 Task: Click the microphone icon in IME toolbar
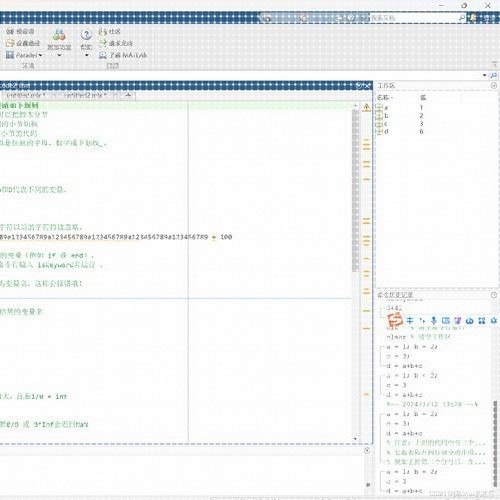(x=433, y=320)
